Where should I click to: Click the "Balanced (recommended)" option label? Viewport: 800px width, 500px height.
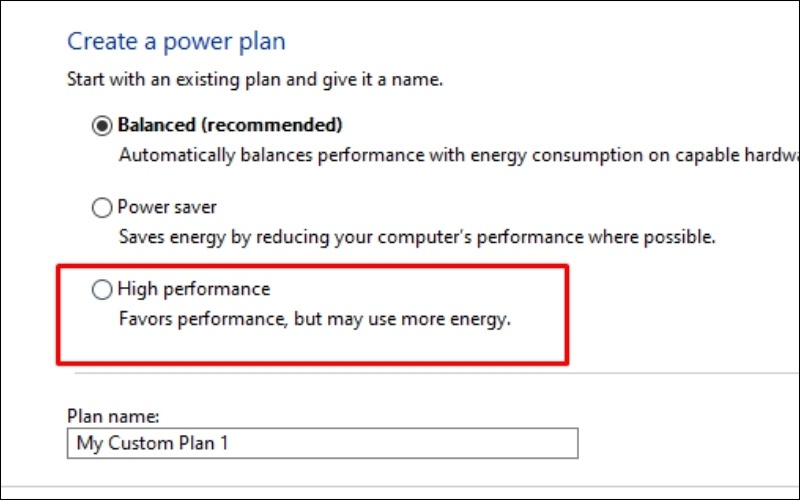coord(230,126)
